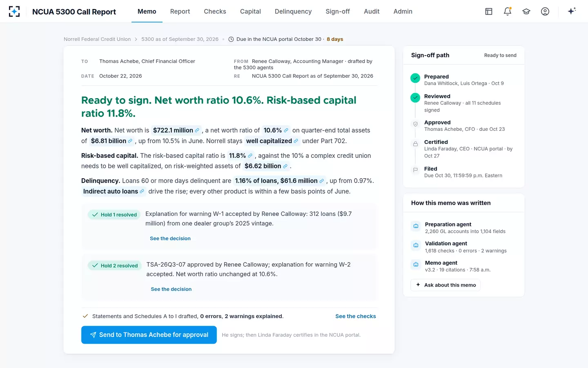Open the notifications bell
The width and height of the screenshot is (588, 368).
tap(508, 11)
